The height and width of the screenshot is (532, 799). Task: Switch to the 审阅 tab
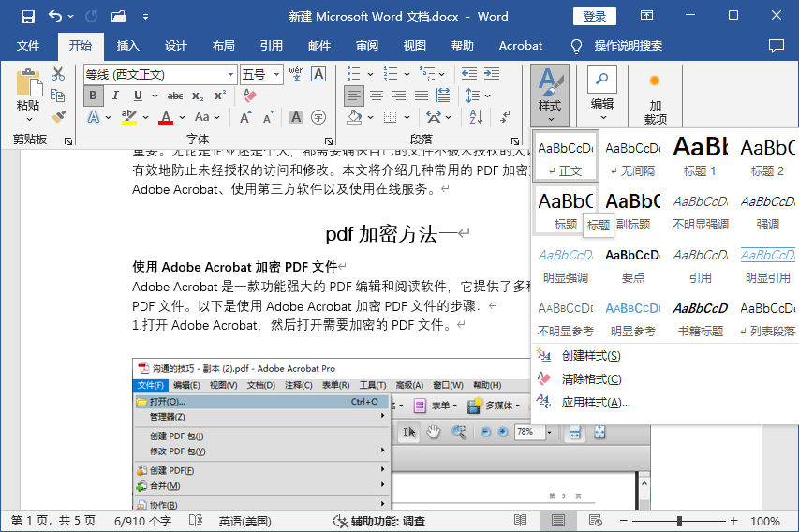coord(367,46)
